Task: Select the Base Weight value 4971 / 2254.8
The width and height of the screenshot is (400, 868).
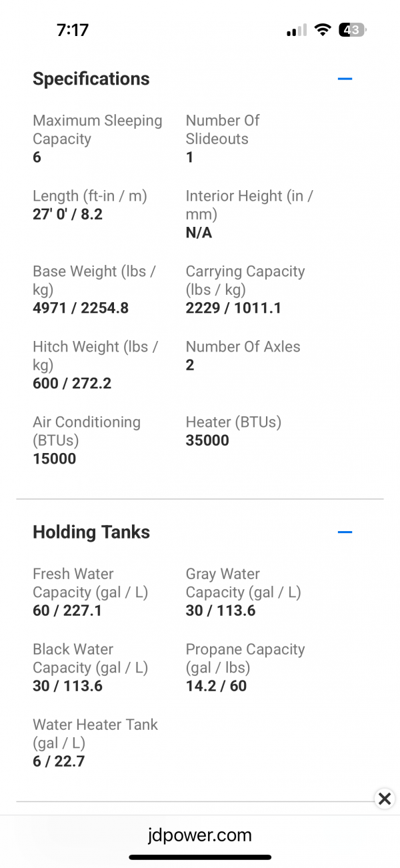Action: point(81,308)
